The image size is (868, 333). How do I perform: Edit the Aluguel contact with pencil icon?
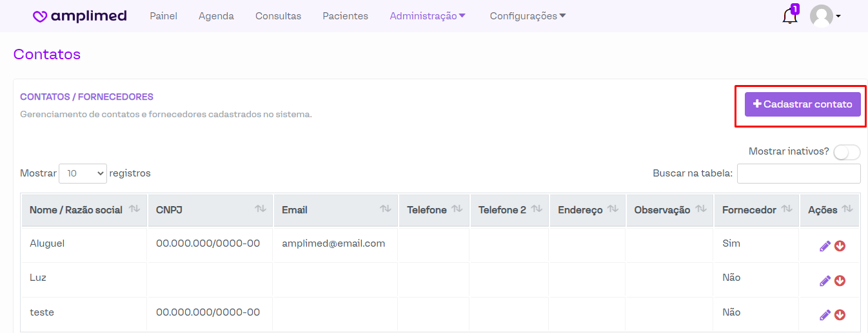point(825,246)
